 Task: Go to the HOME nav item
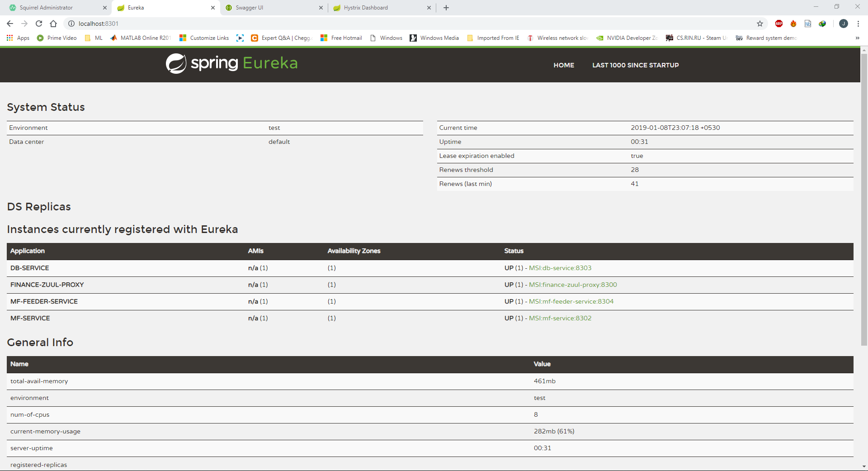click(x=564, y=65)
